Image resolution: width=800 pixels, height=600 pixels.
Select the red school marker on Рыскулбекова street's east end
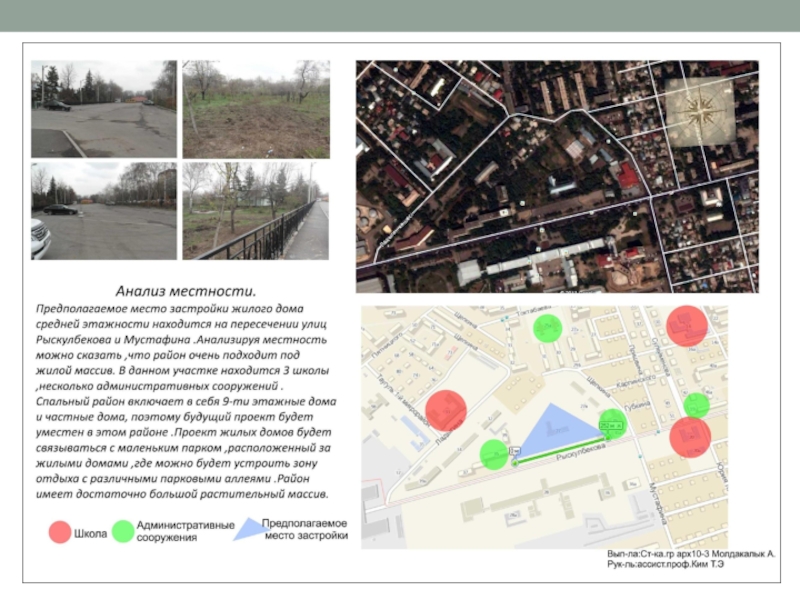tap(690, 437)
